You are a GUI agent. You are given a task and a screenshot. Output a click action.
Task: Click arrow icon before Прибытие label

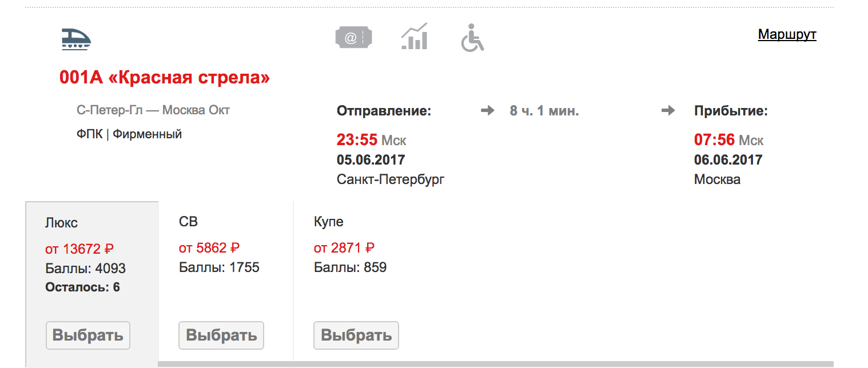[668, 111]
